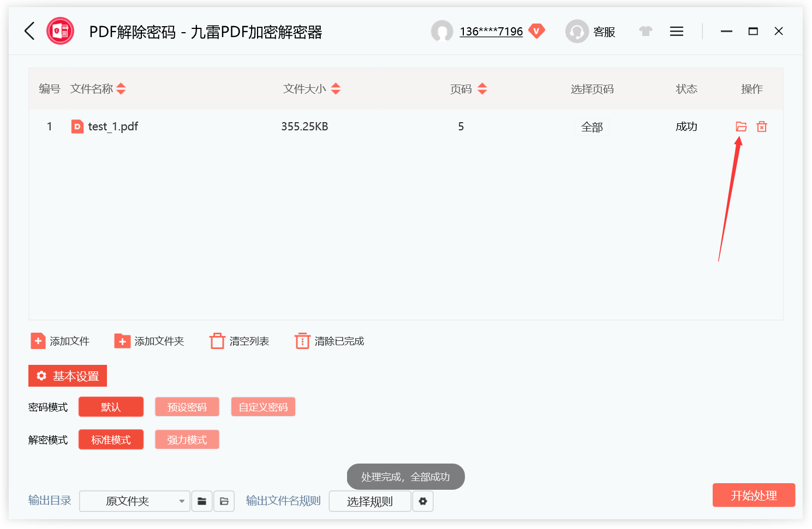
Task: Clear the list with the 清空列表 icon
Action: tap(218, 340)
